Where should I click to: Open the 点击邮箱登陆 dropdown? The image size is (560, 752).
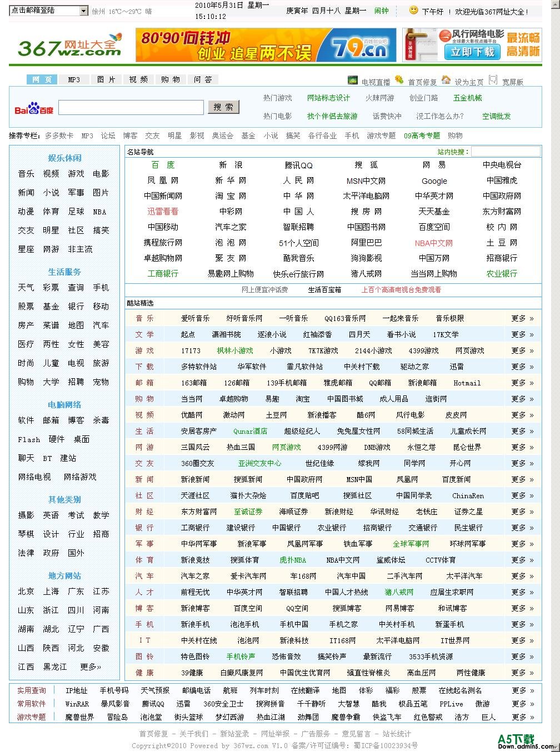[49, 11]
